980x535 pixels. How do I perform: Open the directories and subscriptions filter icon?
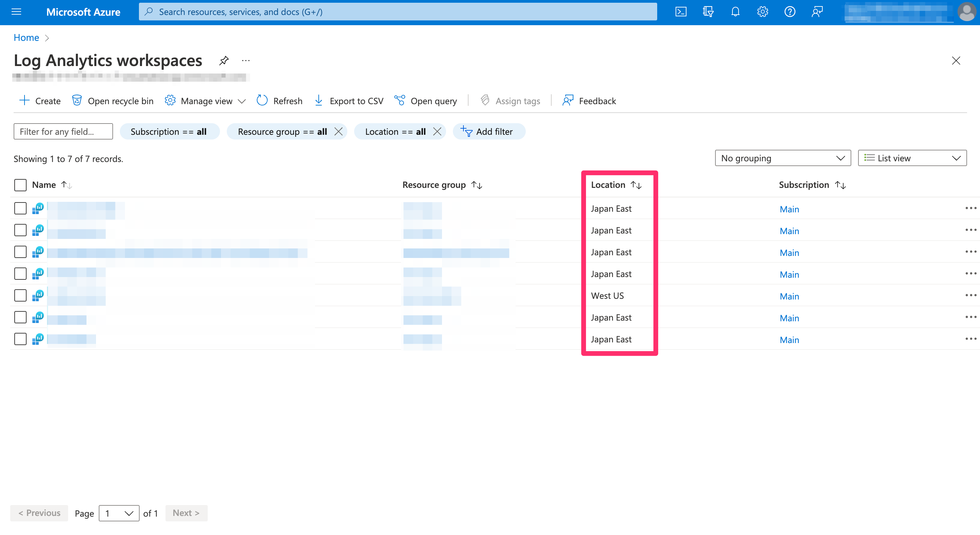pos(708,12)
